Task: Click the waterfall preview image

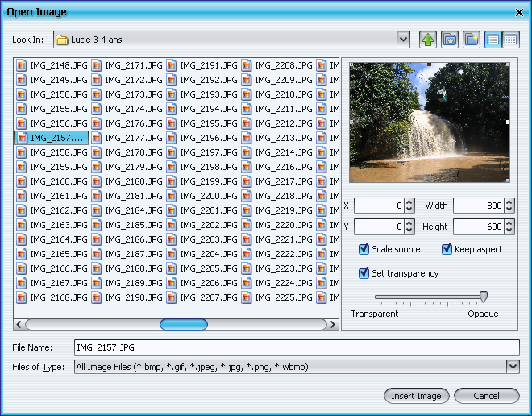Action: point(430,123)
